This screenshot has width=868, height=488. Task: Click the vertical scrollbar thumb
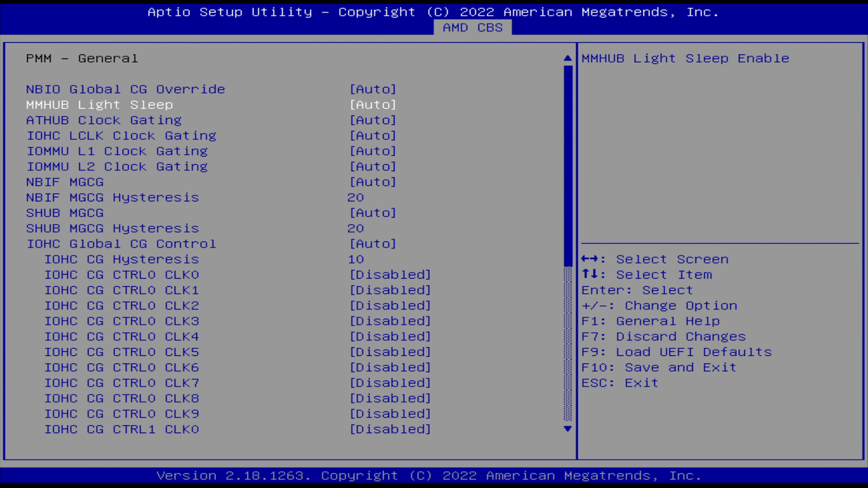click(568, 166)
